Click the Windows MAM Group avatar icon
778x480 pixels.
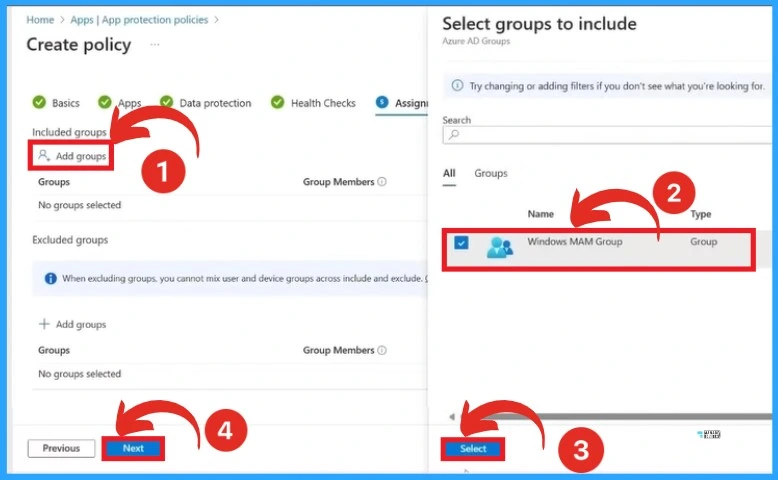point(499,247)
